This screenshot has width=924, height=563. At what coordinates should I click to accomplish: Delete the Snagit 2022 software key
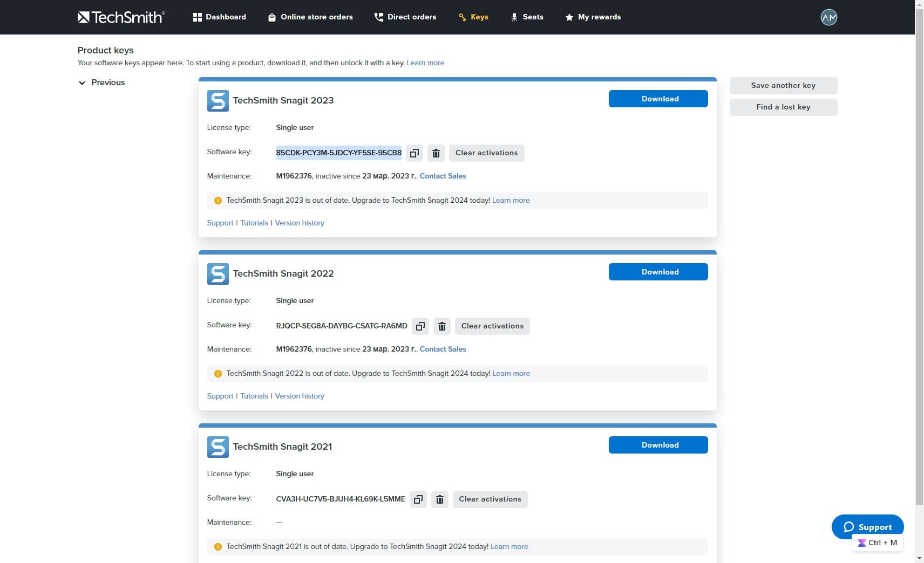click(x=441, y=326)
